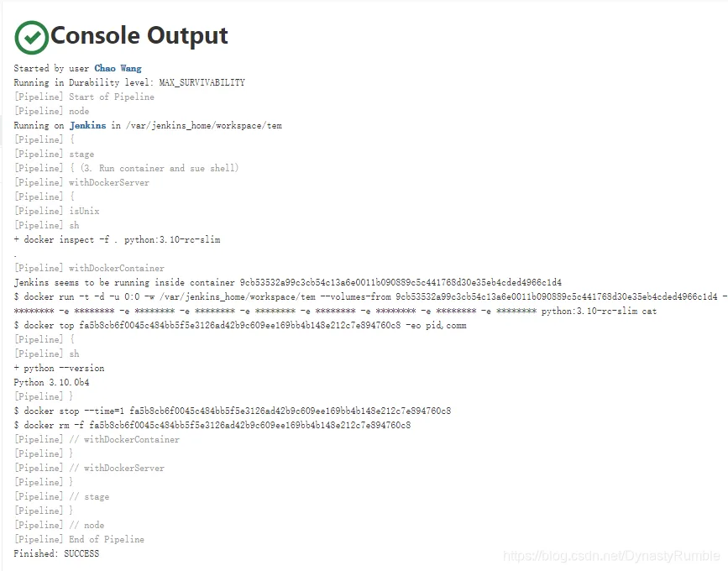
Task: Click the python --version command line
Action: [x=59, y=368]
